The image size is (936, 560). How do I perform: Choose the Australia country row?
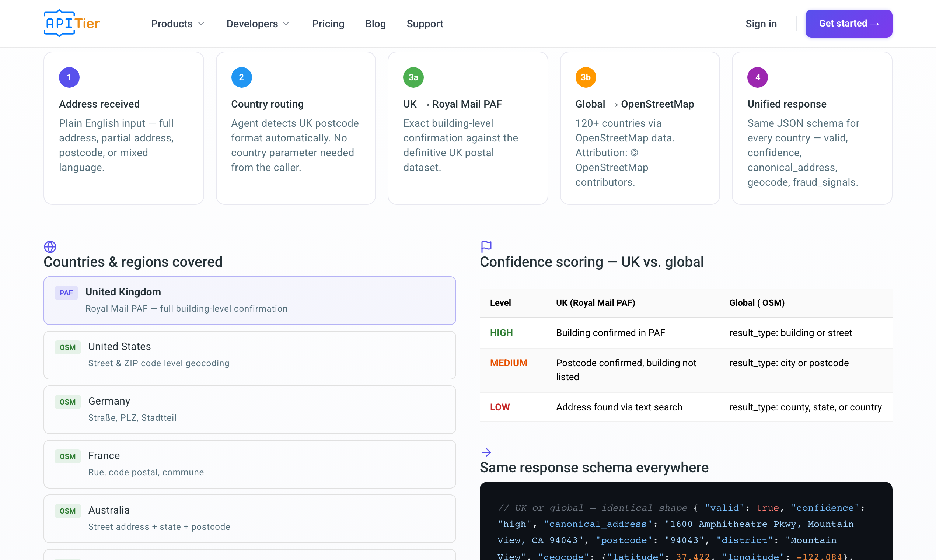pyautogui.click(x=249, y=518)
